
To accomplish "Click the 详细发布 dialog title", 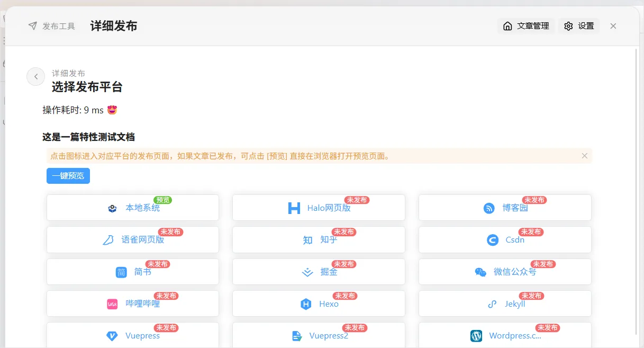I will pyautogui.click(x=114, y=26).
